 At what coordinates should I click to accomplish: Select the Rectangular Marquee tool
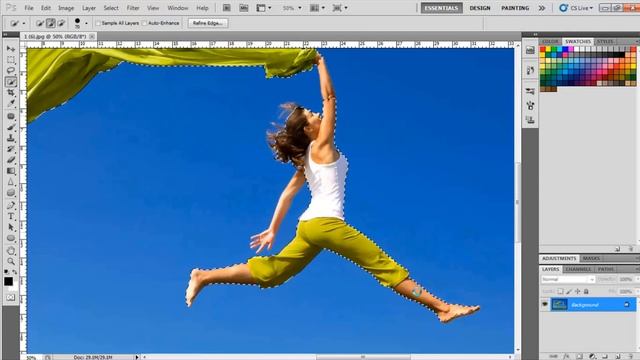[x=11, y=60]
